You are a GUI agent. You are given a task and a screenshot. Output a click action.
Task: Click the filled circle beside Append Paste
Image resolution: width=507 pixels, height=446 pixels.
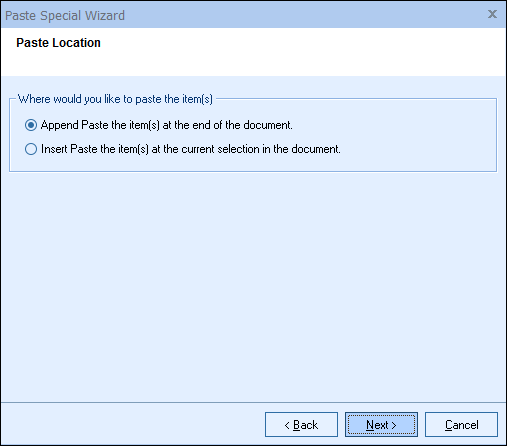tap(31, 125)
